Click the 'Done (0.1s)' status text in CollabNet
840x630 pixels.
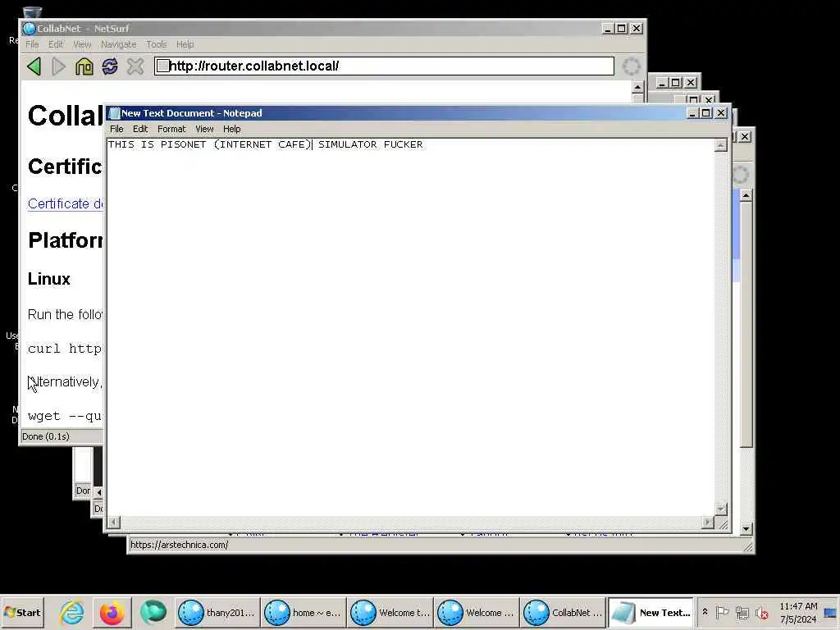point(46,436)
